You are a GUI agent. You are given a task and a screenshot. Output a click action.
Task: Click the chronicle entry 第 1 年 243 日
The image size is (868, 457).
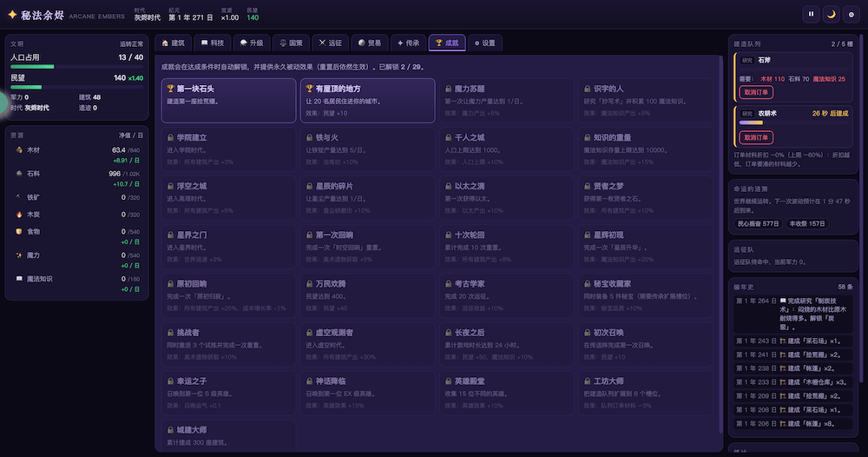(793, 341)
